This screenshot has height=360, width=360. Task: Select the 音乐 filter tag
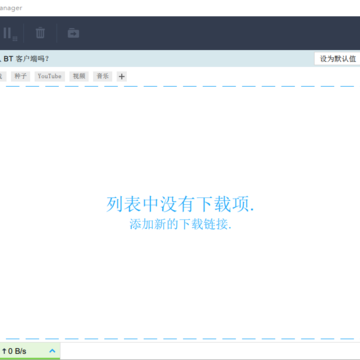pos(103,76)
